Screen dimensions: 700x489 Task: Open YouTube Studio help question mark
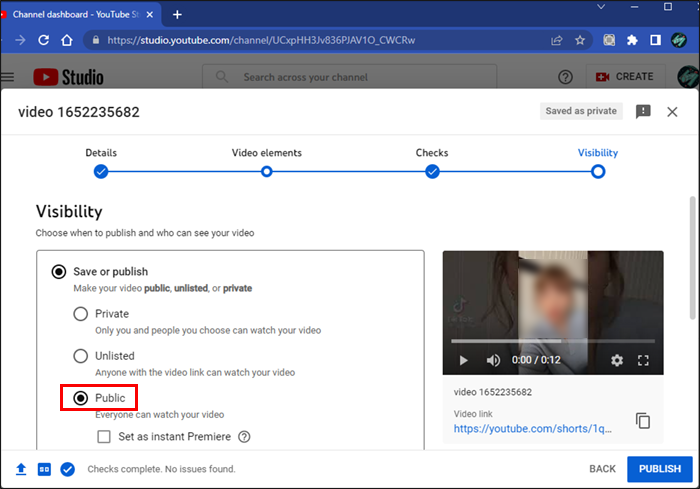point(565,77)
